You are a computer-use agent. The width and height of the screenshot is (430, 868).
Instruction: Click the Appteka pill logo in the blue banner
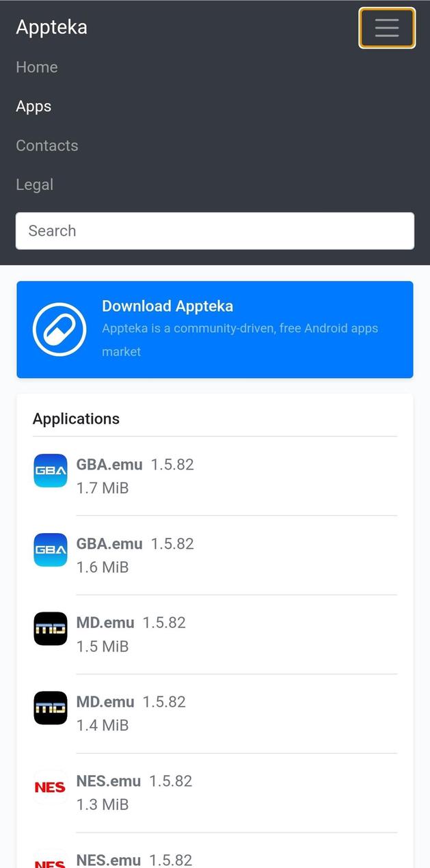tap(59, 329)
